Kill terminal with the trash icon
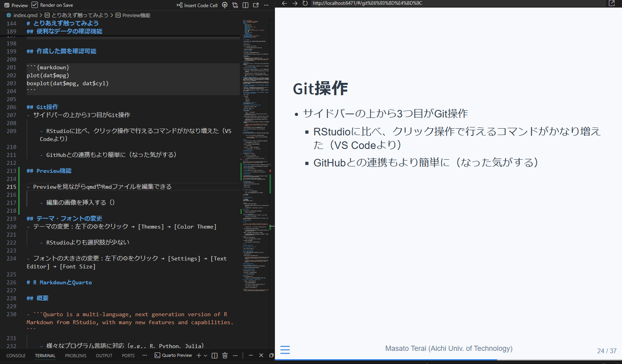This screenshot has width=622, height=364. 225,356
